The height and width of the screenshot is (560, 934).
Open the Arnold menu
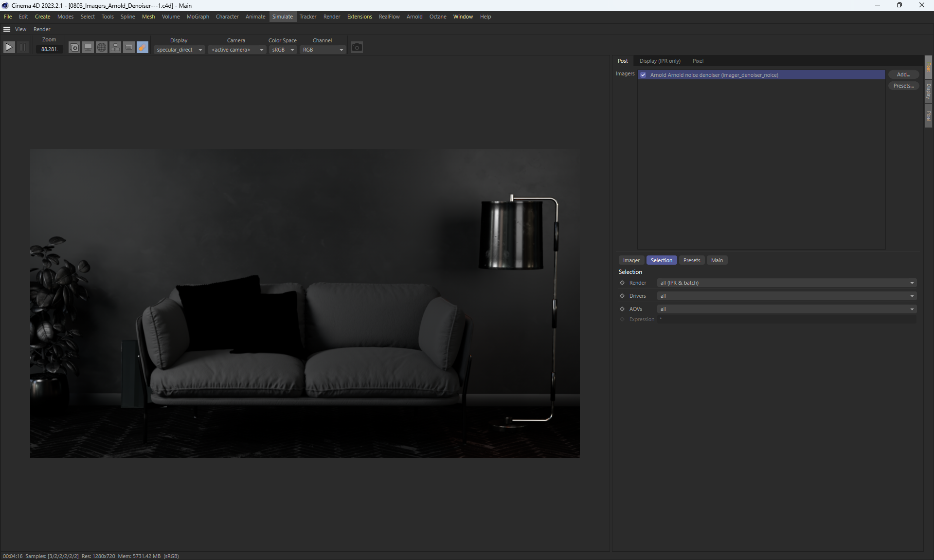click(x=414, y=17)
